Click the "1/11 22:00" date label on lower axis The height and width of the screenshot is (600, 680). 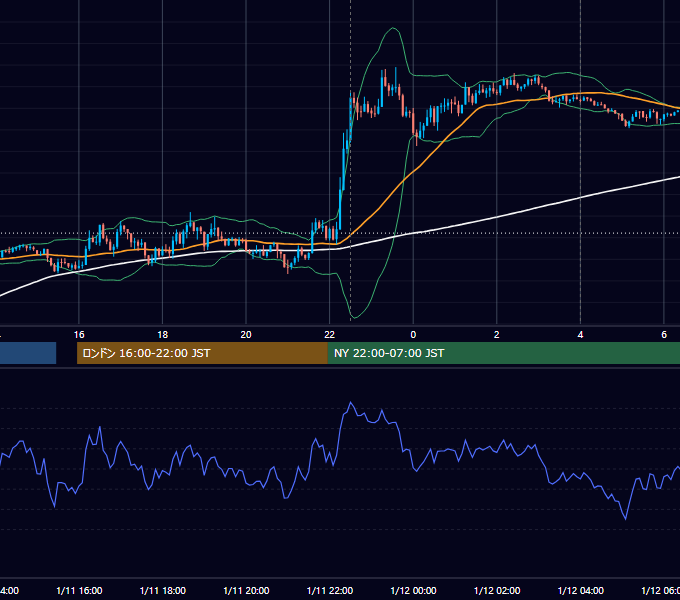click(330, 591)
